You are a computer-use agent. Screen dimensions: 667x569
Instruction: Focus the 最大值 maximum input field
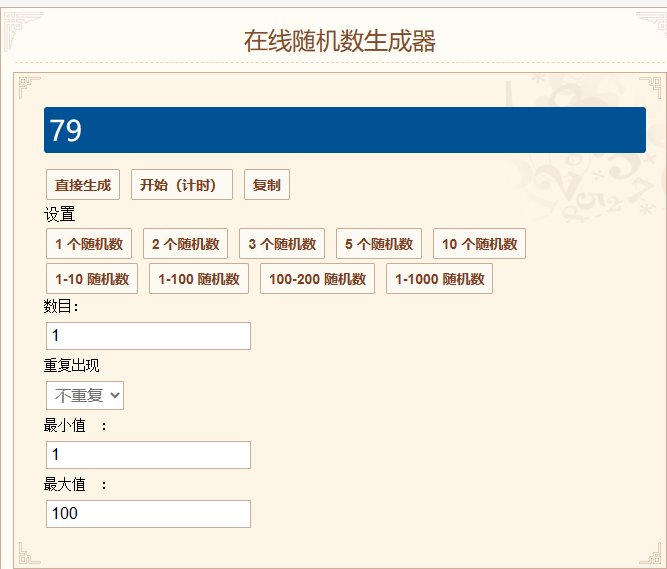148,514
